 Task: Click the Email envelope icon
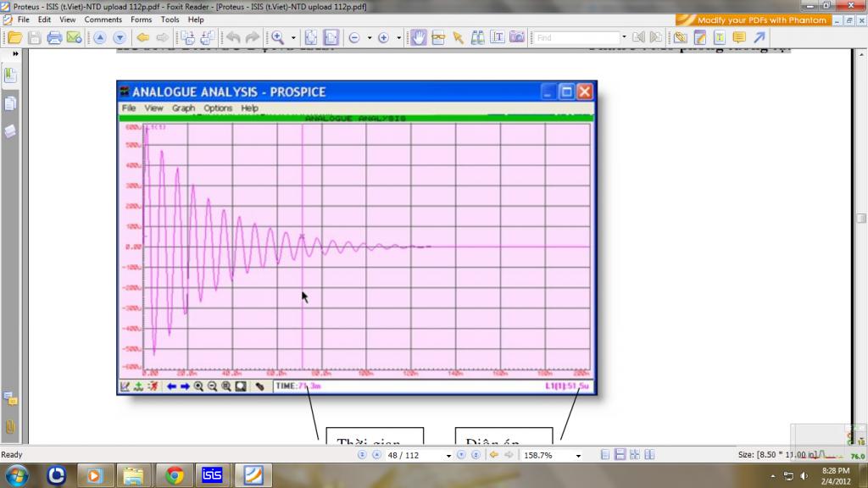point(74,37)
